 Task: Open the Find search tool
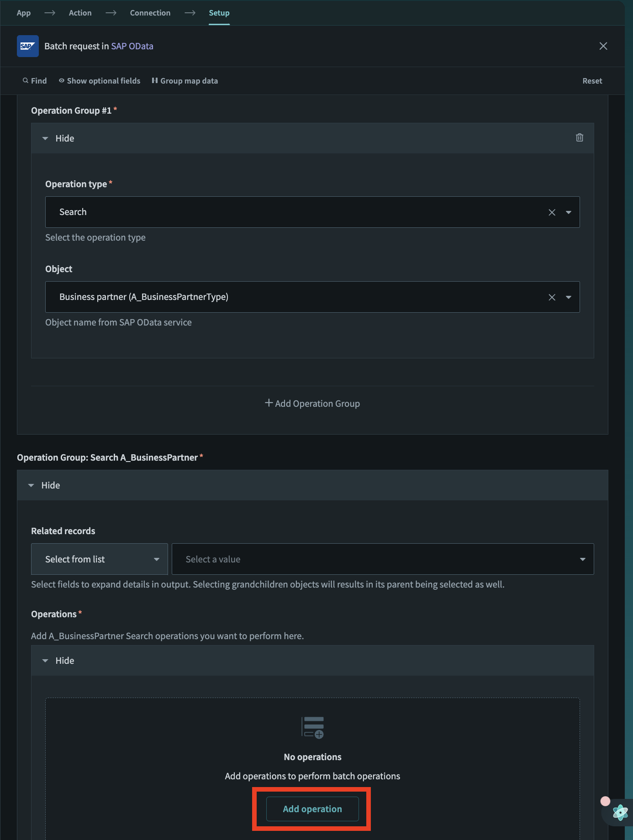tap(35, 81)
